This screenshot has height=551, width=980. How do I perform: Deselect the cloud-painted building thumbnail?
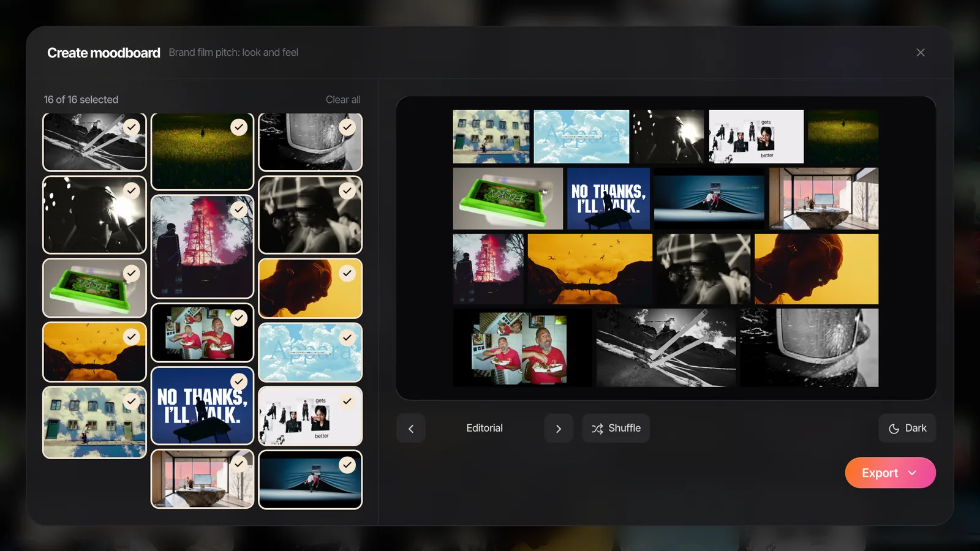coord(132,401)
